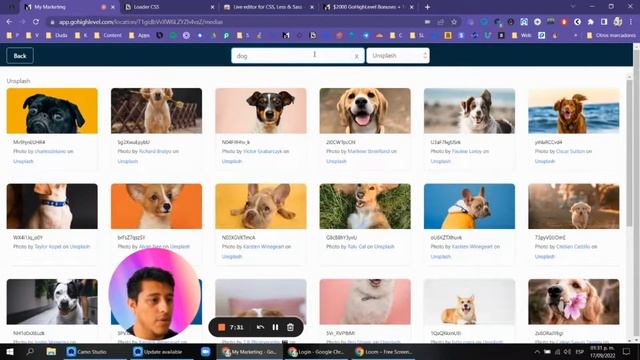Click the Back button
640x360 pixels.
20,56
